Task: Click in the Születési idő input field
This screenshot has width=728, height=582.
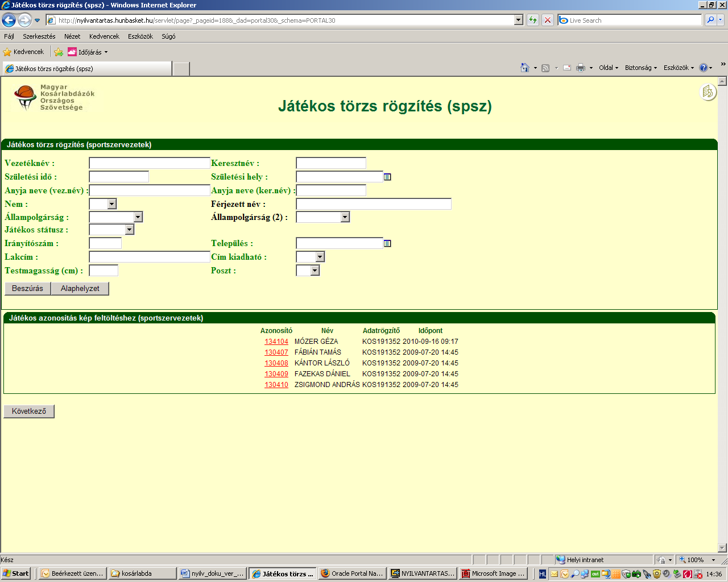Action: tap(119, 177)
